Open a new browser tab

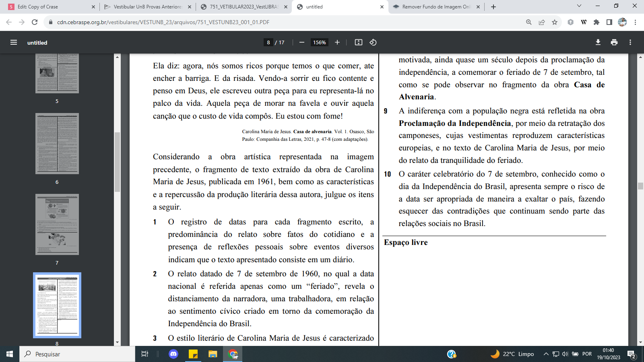[493, 7]
